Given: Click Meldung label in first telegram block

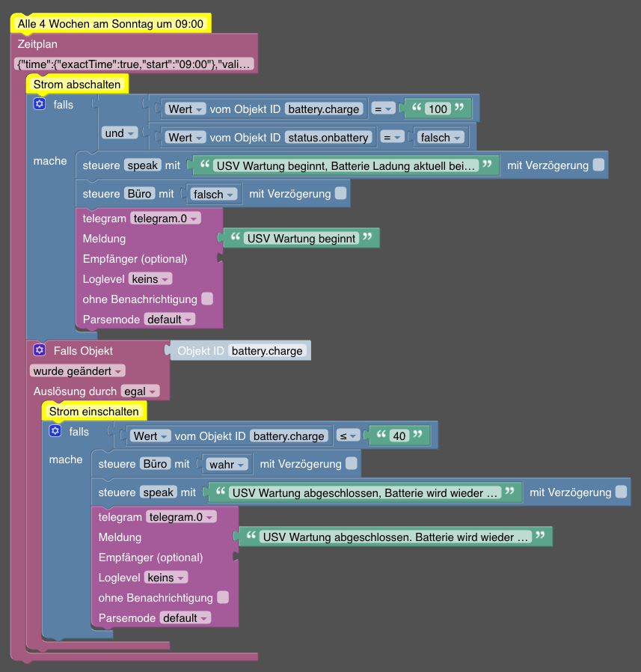Looking at the screenshot, I should [104, 239].
